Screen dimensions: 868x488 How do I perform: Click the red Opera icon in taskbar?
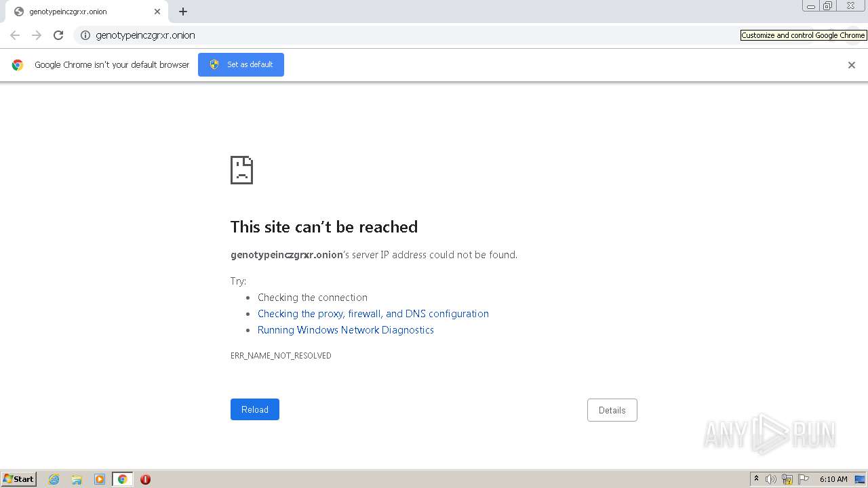tap(145, 479)
